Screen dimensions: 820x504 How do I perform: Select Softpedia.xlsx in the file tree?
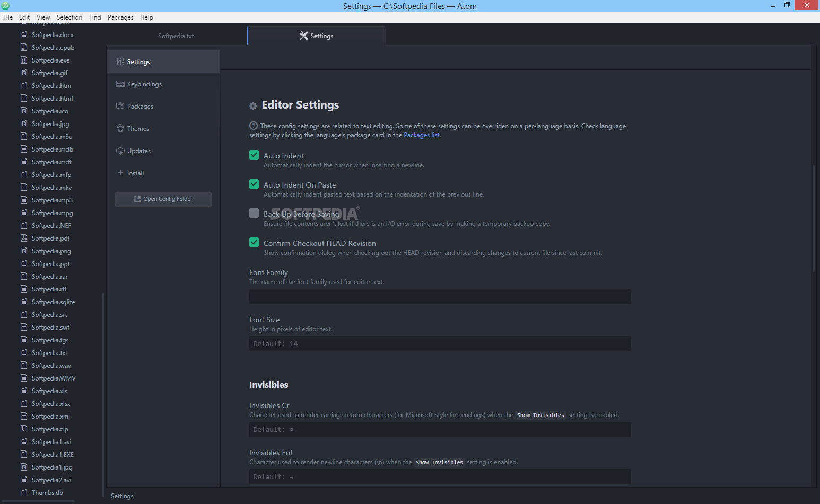coord(51,403)
